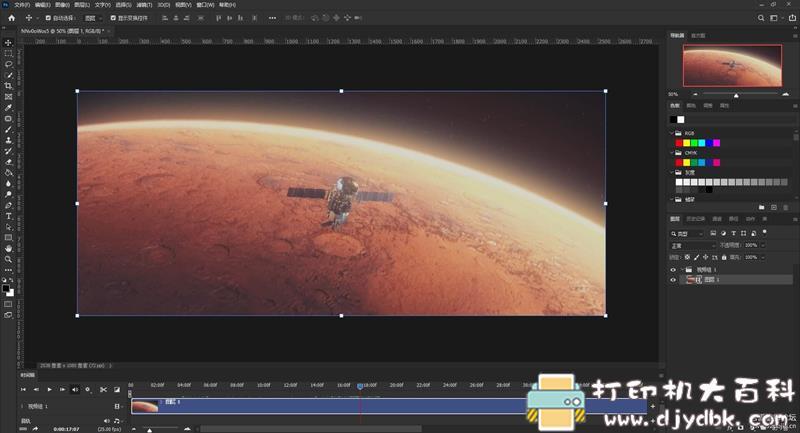Click the layer Opacity value field

pos(751,245)
